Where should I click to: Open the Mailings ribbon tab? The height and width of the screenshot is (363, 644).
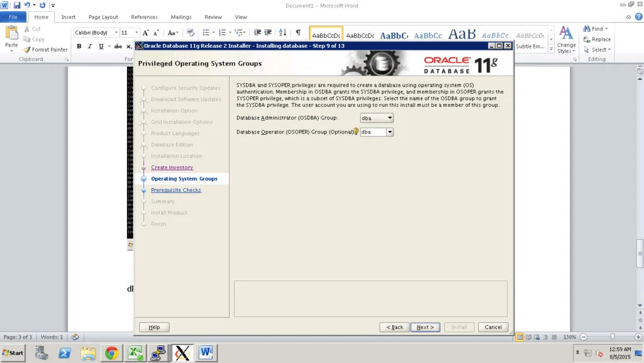tap(181, 17)
